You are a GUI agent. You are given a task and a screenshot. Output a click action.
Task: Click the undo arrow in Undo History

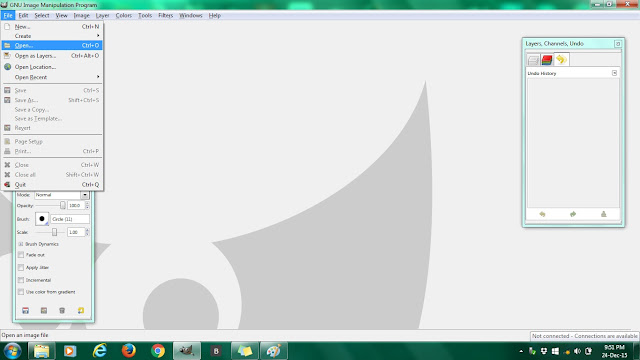pyautogui.click(x=542, y=214)
